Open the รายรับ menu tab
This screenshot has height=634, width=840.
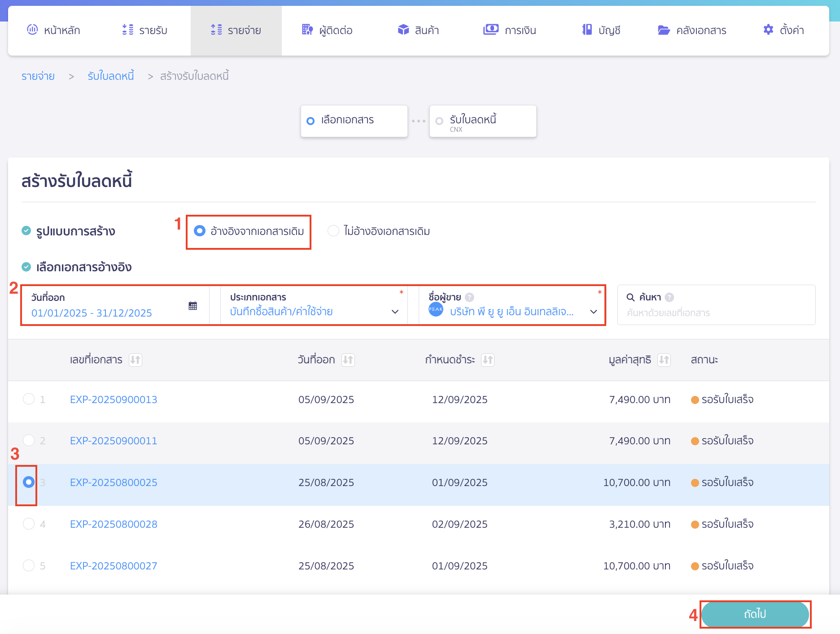(144, 30)
